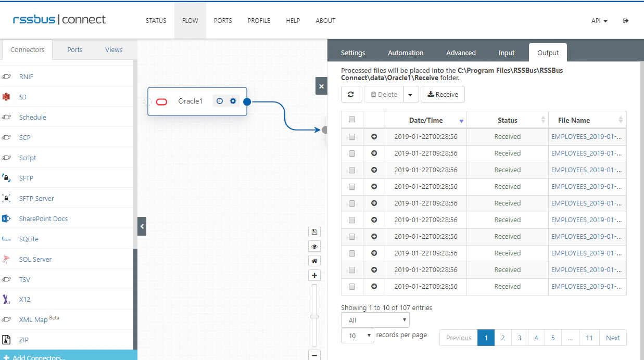The height and width of the screenshot is (360, 644).
Task: Click the red Oracle logo on node
Action: (x=161, y=101)
